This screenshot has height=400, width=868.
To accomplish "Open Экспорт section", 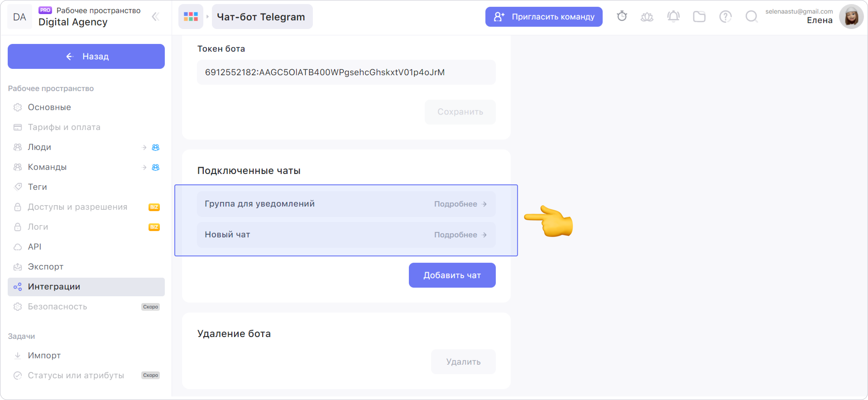I will coord(86,267).
